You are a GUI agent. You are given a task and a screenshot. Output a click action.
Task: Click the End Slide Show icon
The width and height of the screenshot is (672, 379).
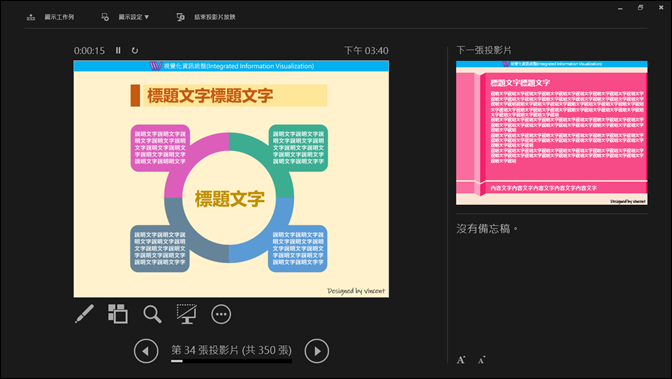[x=180, y=17]
